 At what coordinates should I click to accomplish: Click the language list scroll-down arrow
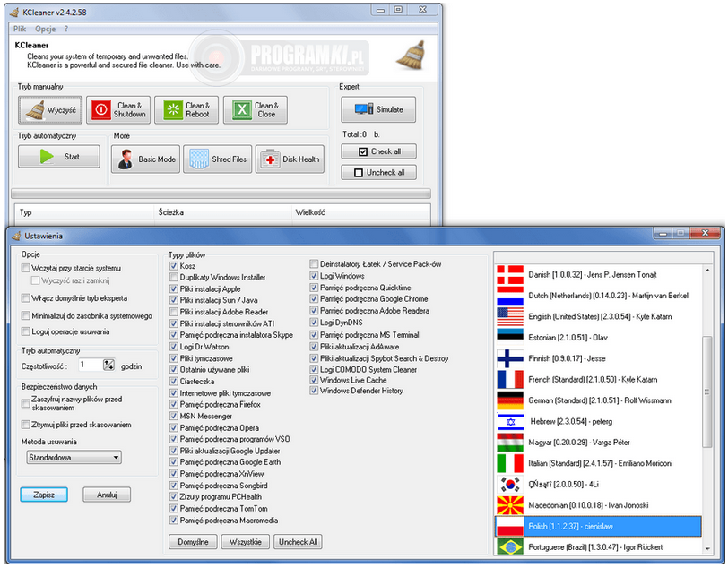(x=707, y=548)
